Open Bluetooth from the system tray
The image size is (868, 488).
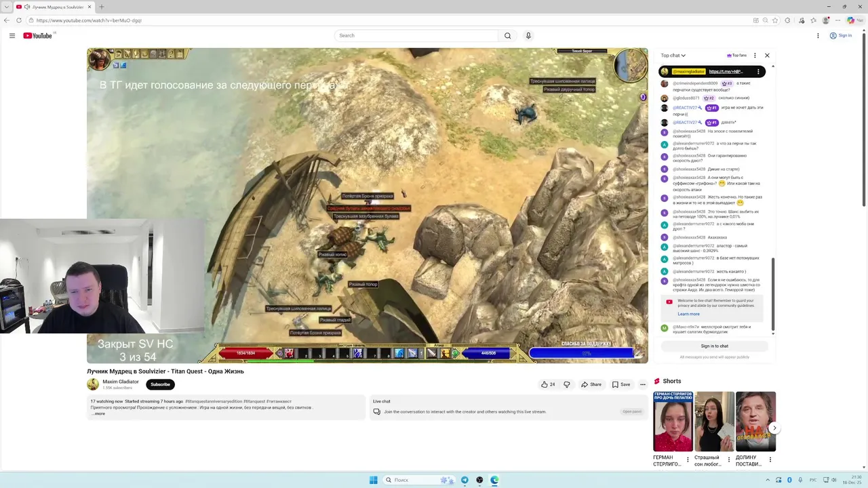point(789,480)
